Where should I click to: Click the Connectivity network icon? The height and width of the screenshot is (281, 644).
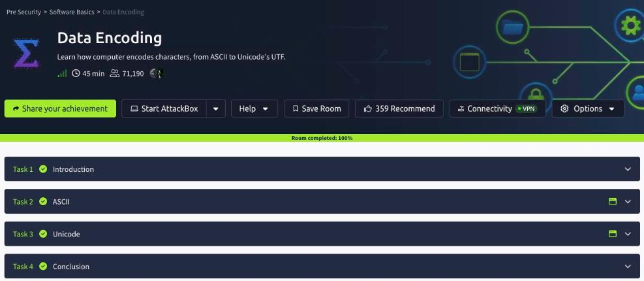coord(461,108)
